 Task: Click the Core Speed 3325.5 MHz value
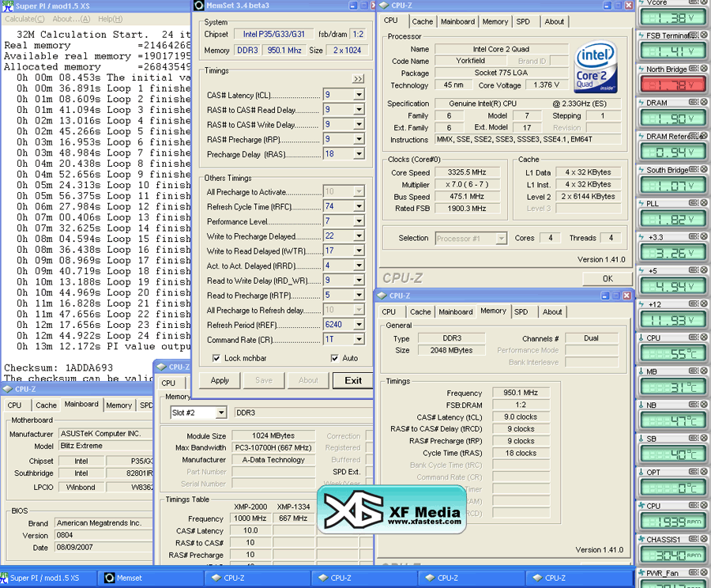pos(467,172)
